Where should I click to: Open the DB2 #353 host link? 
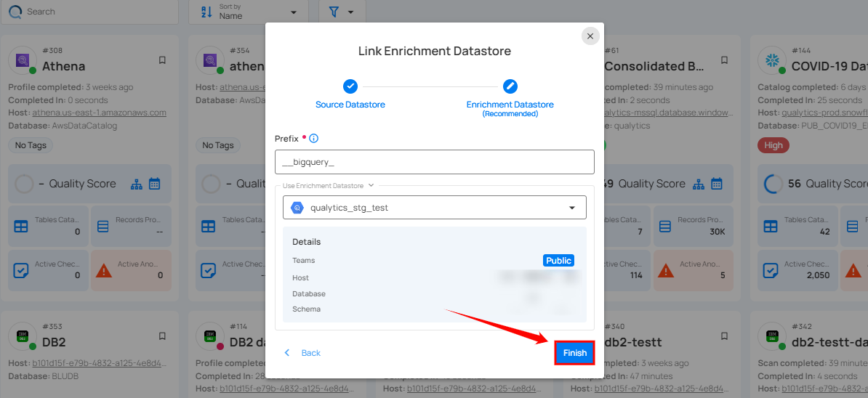click(x=99, y=363)
